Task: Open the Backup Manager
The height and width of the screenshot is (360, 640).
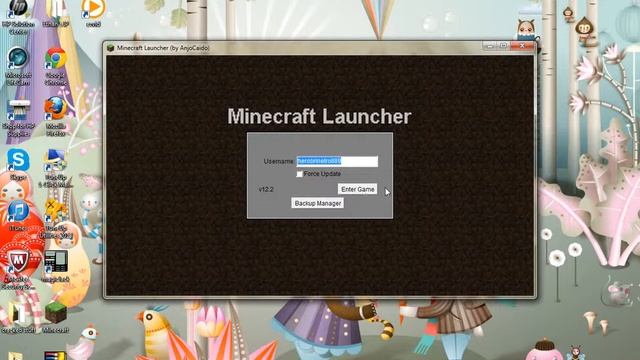Action: (318, 203)
